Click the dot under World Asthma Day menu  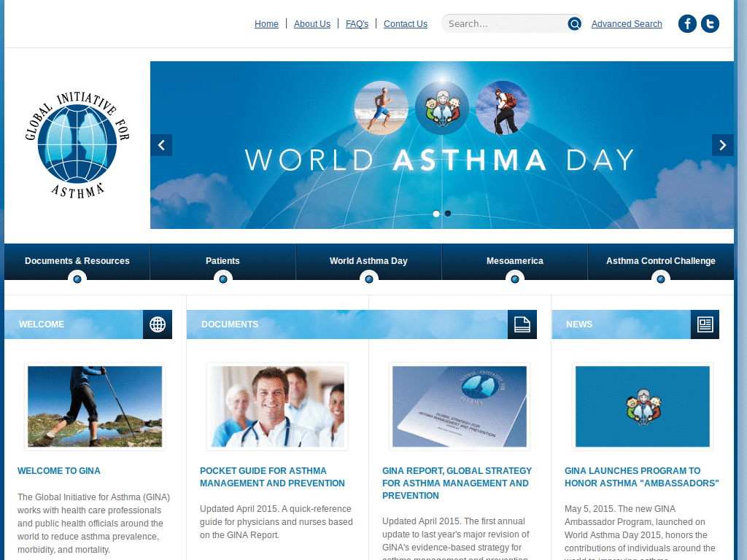coord(368,279)
